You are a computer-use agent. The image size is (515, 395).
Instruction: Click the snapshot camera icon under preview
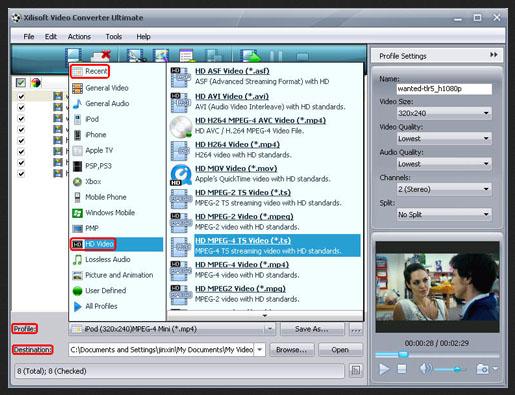point(482,369)
